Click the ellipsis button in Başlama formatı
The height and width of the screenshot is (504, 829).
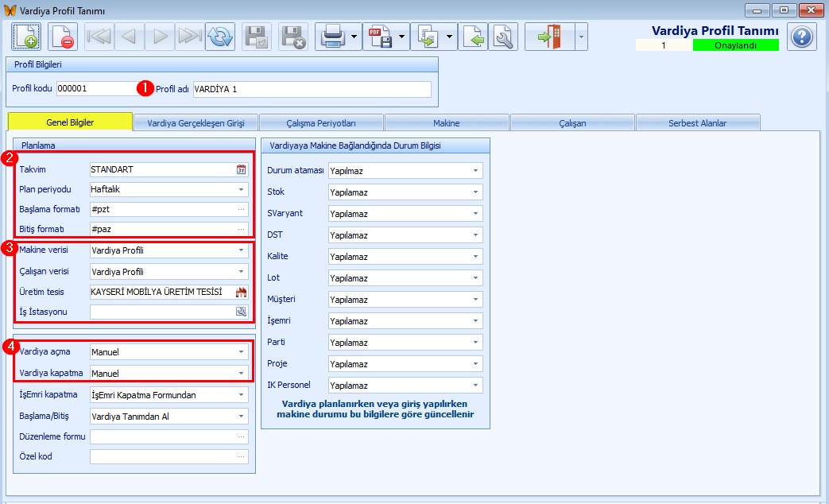coord(241,209)
